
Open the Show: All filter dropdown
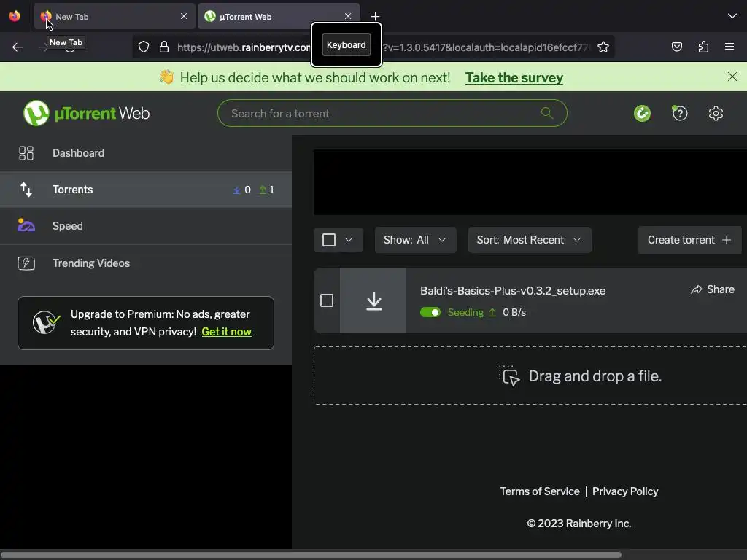(415, 239)
